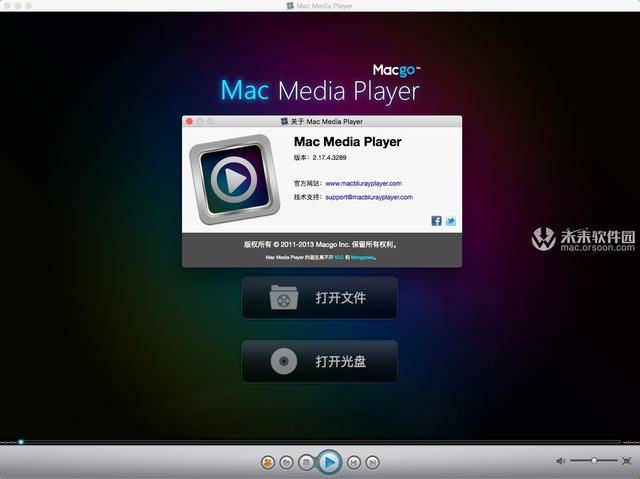This screenshot has height=479, width=640.
Task: Close the About Mac Media Player dialog
Action: [189, 122]
